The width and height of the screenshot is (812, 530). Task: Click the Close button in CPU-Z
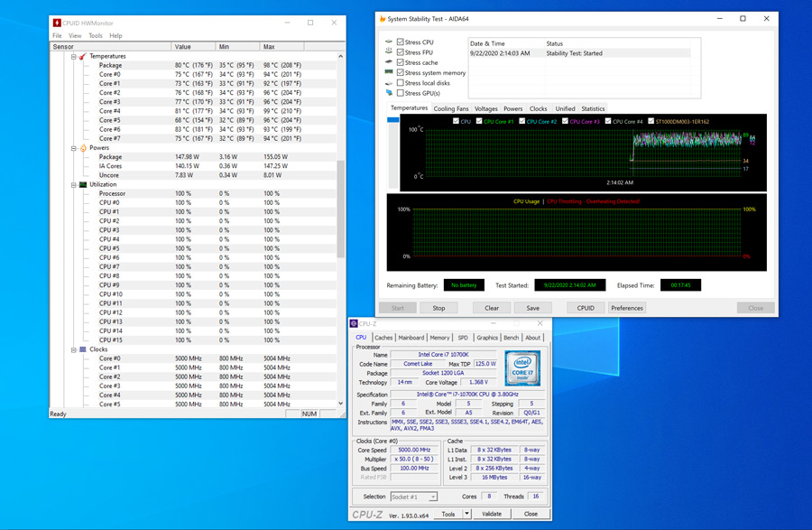point(531,514)
